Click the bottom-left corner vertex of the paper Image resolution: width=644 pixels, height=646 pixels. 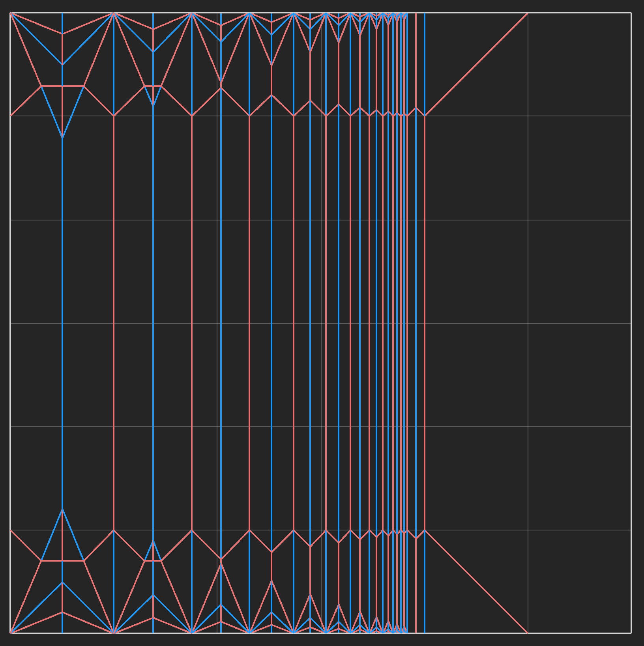[10, 633]
